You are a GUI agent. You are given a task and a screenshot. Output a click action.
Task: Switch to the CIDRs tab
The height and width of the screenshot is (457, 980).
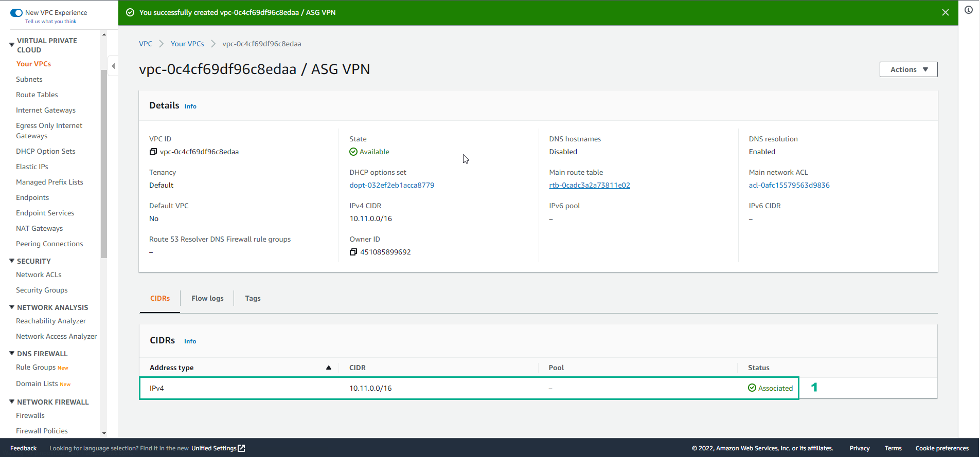point(160,298)
